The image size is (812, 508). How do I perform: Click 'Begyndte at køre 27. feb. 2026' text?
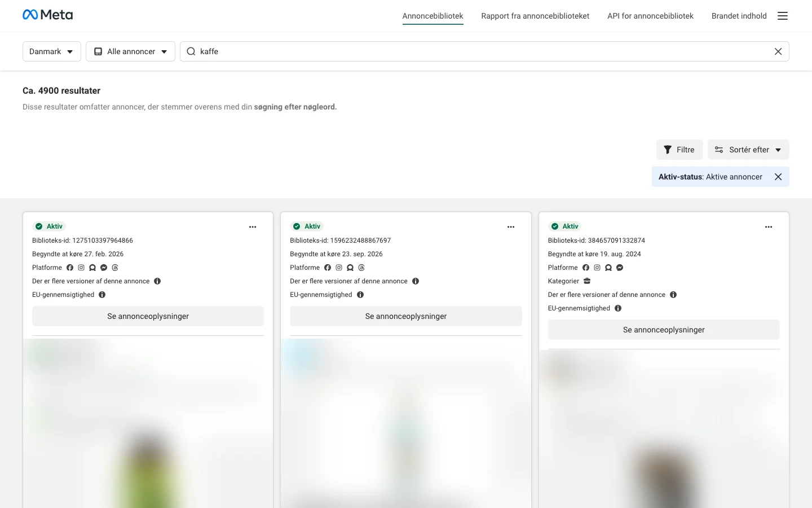[x=78, y=254]
